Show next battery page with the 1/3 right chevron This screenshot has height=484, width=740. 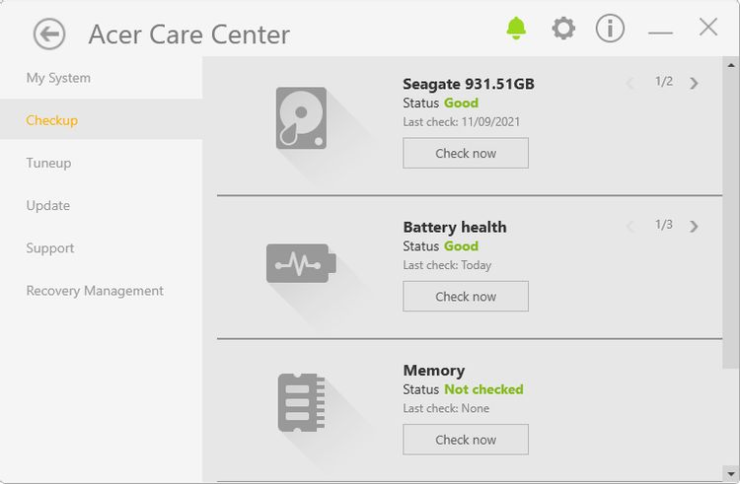(693, 226)
